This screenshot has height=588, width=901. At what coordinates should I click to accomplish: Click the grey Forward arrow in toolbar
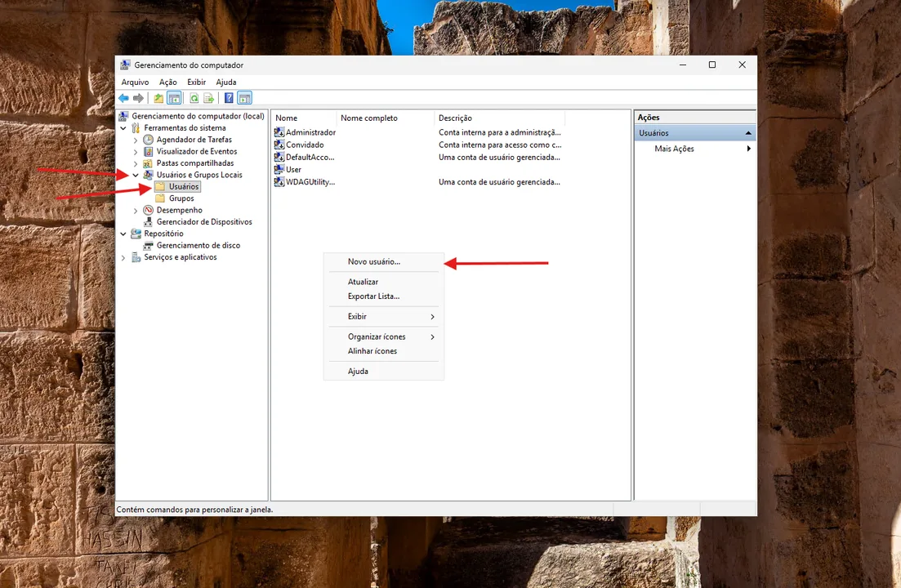pyautogui.click(x=139, y=98)
